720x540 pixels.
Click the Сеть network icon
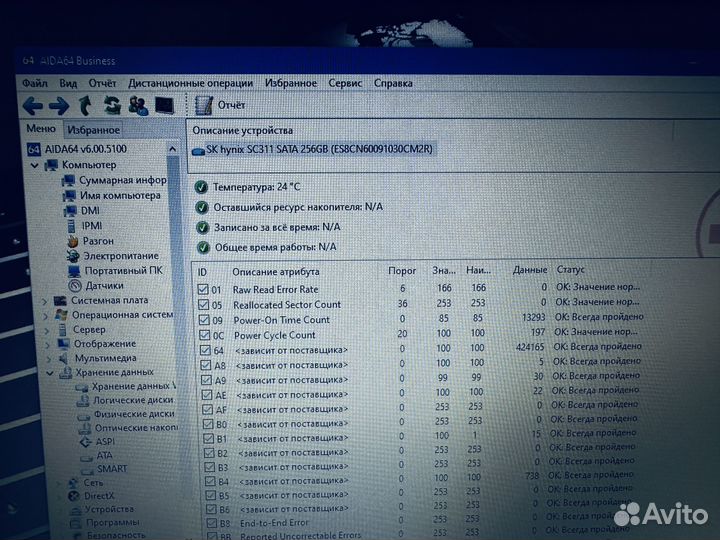tap(73, 483)
